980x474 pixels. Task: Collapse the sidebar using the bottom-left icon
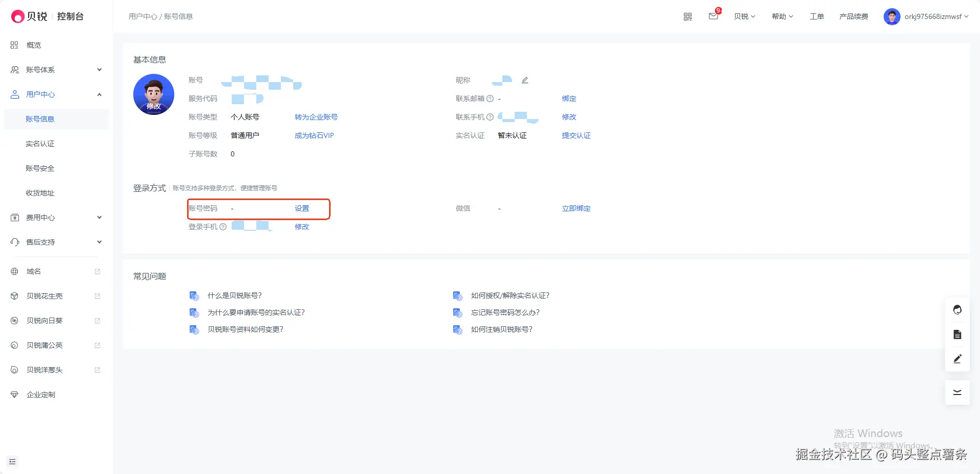[13, 462]
